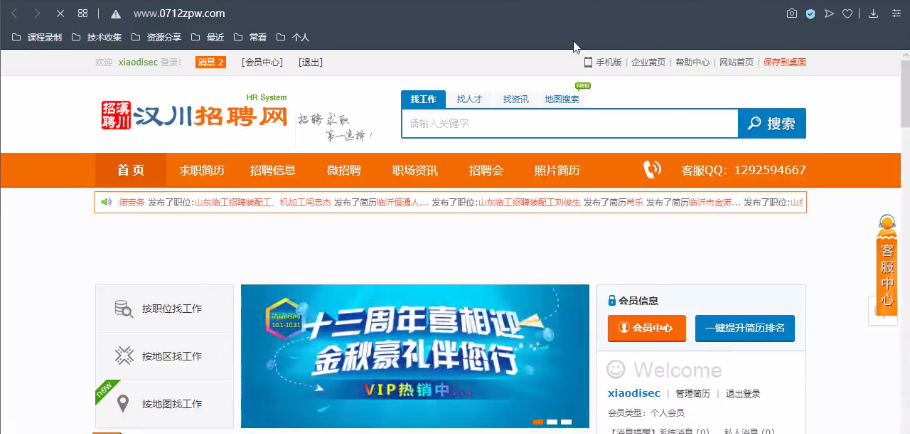The height and width of the screenshot is (434, 910).
Task: Click the camera snapshot icon in address bar
Action: tap(791, 13)
